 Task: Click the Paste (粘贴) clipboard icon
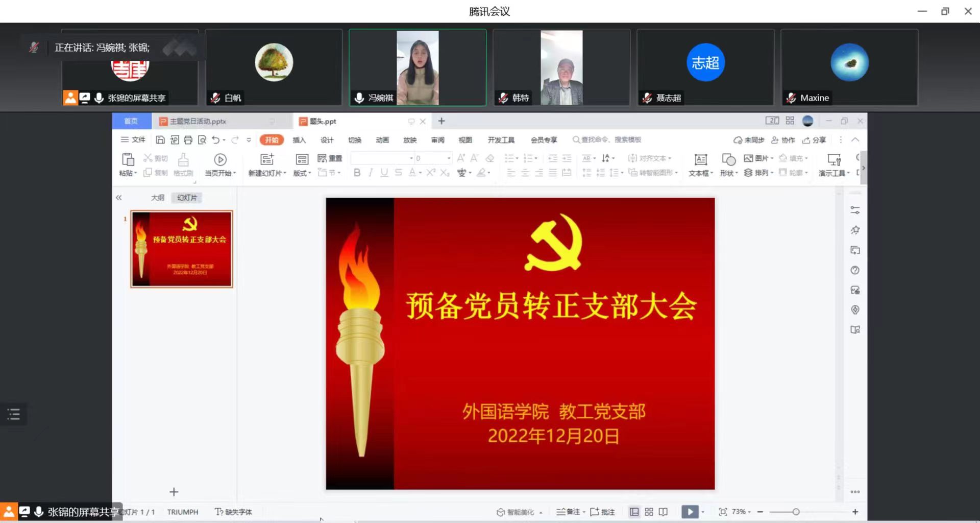point(128,159)
